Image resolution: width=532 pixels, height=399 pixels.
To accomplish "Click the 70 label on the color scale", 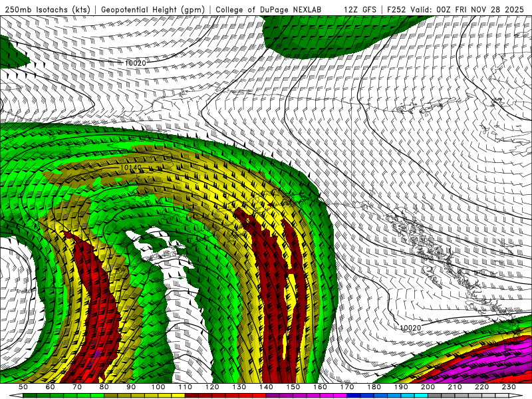I will tap(77, 387).
